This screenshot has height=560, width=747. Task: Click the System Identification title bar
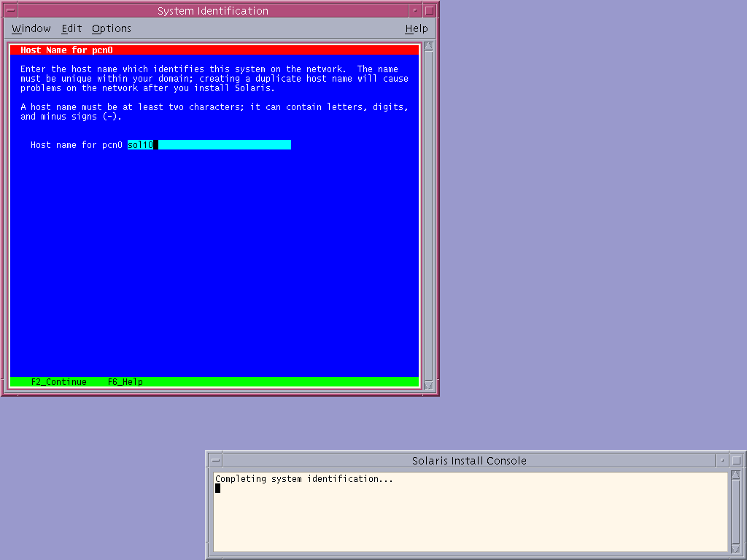(x=213, y=10)
